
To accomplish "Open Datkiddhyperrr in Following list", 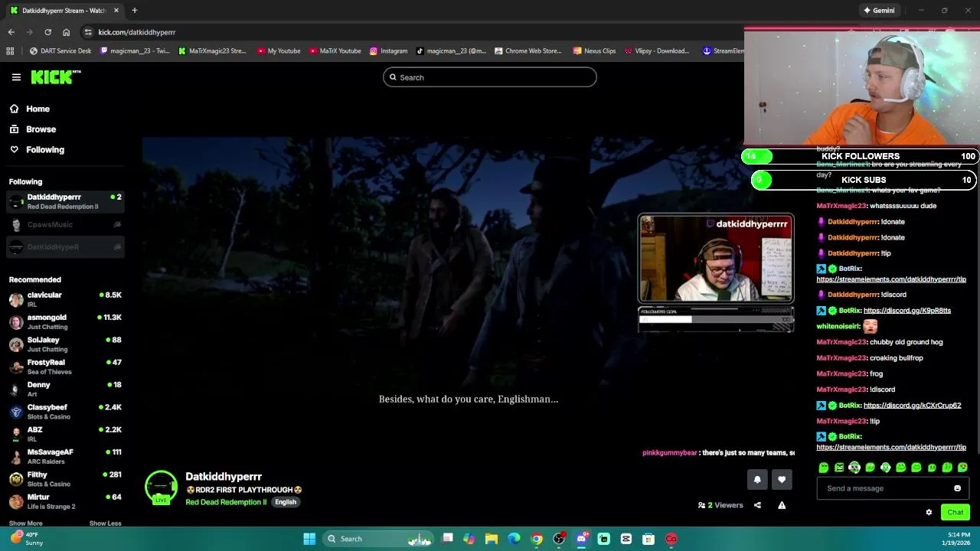I will [65, 201].
